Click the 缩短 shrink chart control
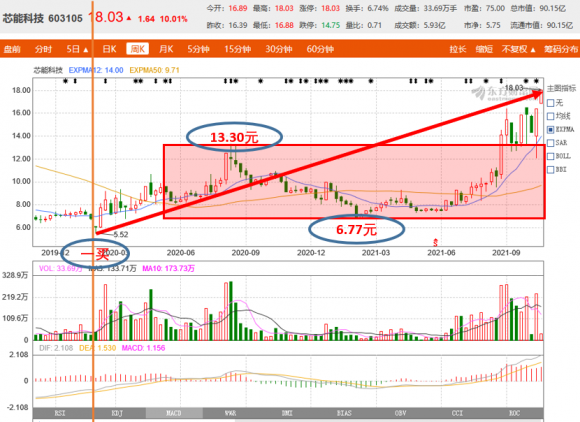 484,49
